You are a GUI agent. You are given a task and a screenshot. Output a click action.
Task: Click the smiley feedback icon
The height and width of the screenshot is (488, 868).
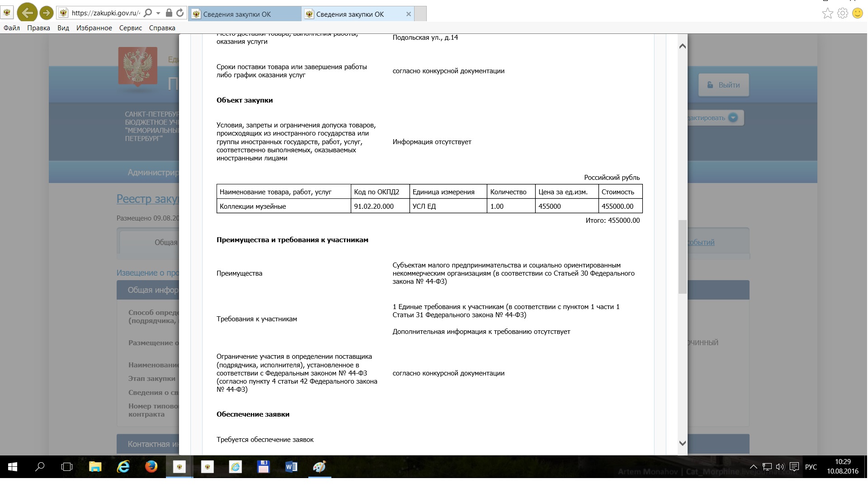pos(857,13)
